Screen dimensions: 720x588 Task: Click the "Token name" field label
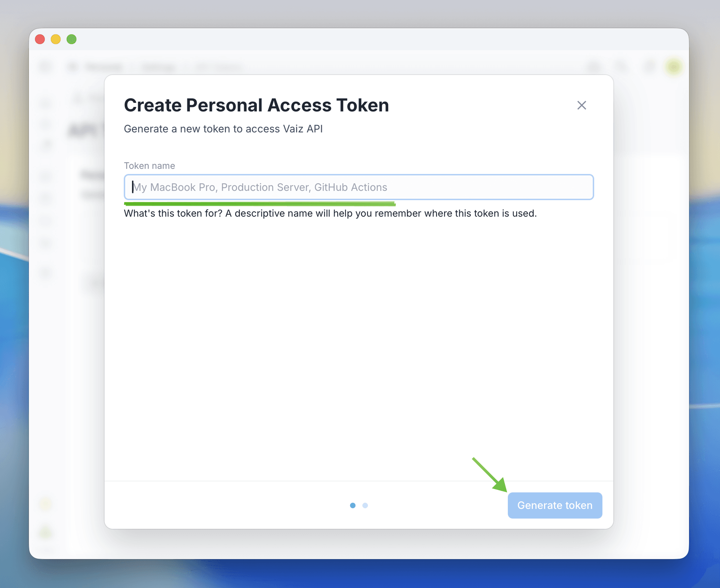click(x=150, y=166)
